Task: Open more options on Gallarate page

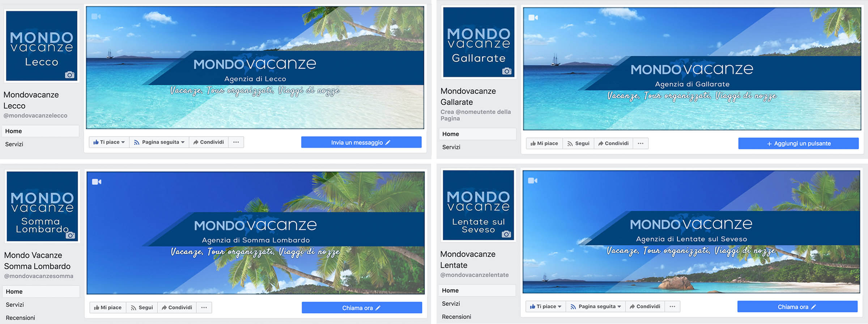Action: (x=641, y=143)
